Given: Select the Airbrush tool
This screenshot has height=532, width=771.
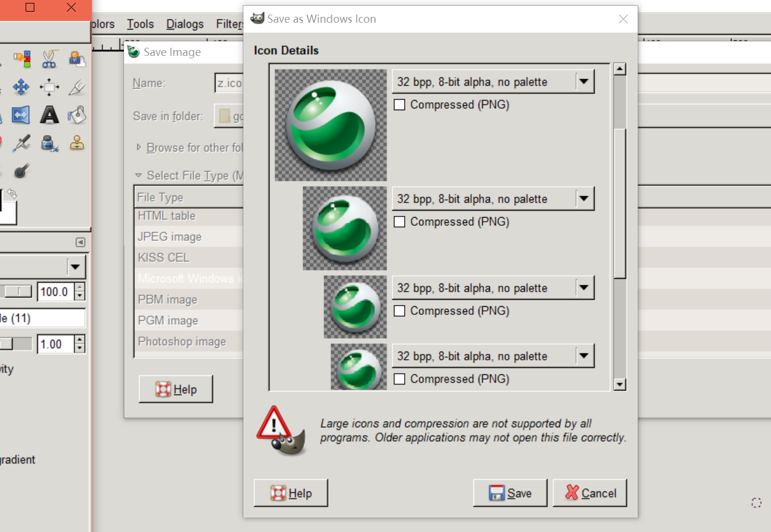Looking at the screenshot, I should (22, 143).
